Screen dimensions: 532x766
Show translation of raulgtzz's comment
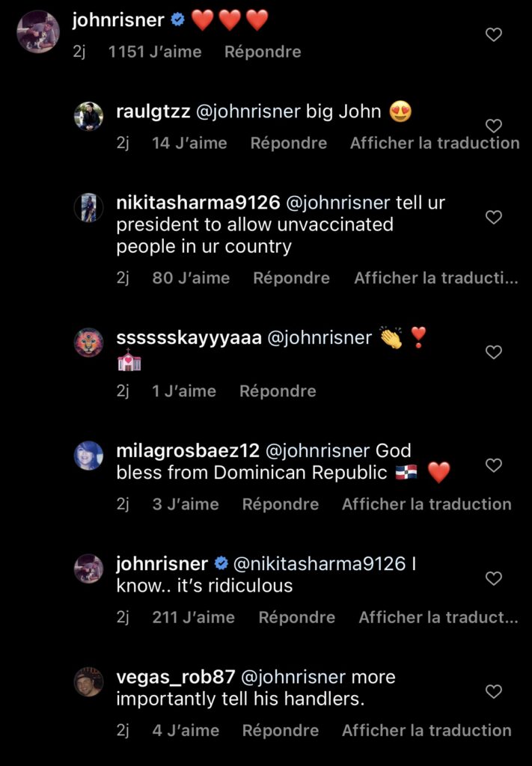(x=435, y=143)
